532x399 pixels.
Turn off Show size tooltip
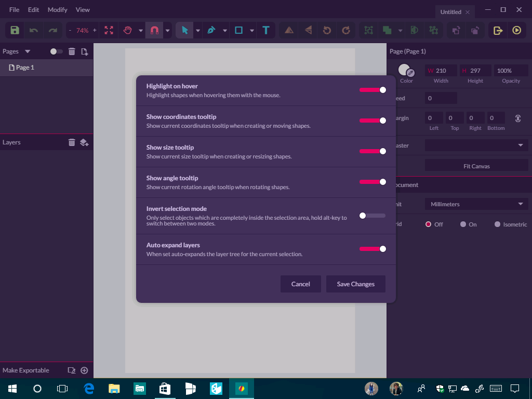373,151
